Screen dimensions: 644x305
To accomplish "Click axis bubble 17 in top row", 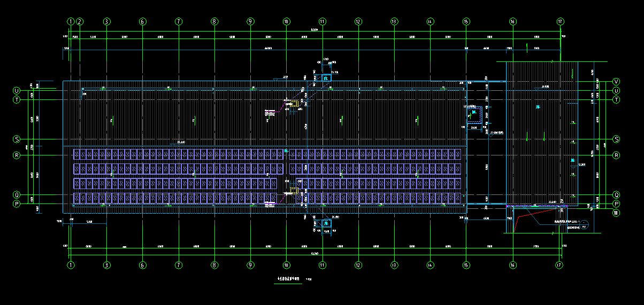I will point(560,22).
